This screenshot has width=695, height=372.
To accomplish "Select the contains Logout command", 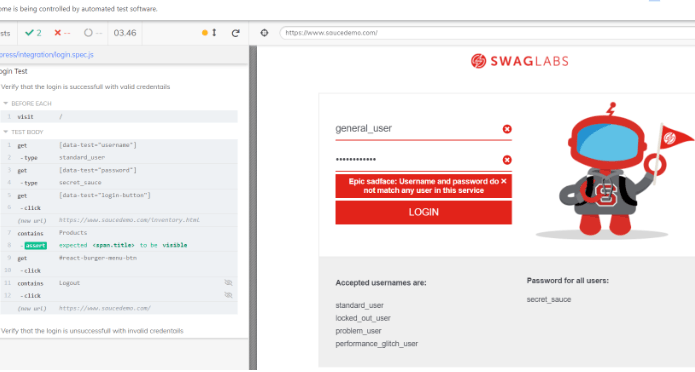I will 119,283.
